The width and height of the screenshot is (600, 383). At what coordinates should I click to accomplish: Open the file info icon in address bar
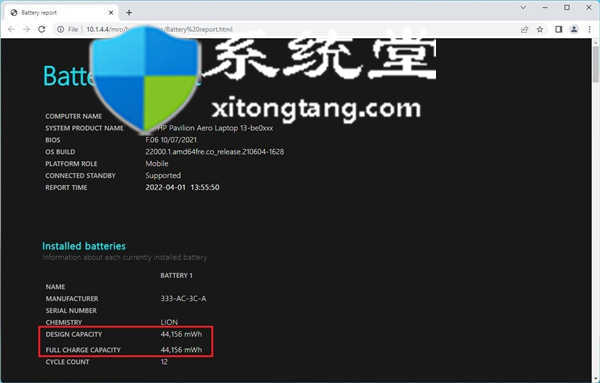60,29
